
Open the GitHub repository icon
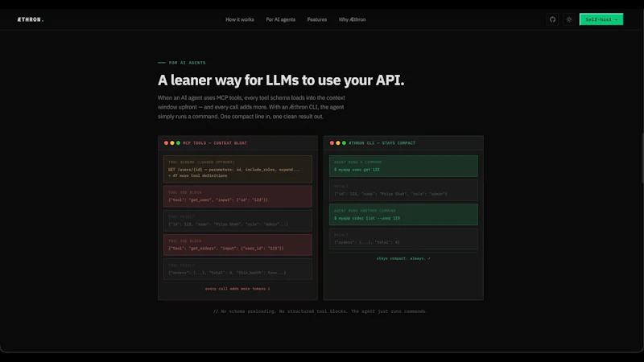552,19
